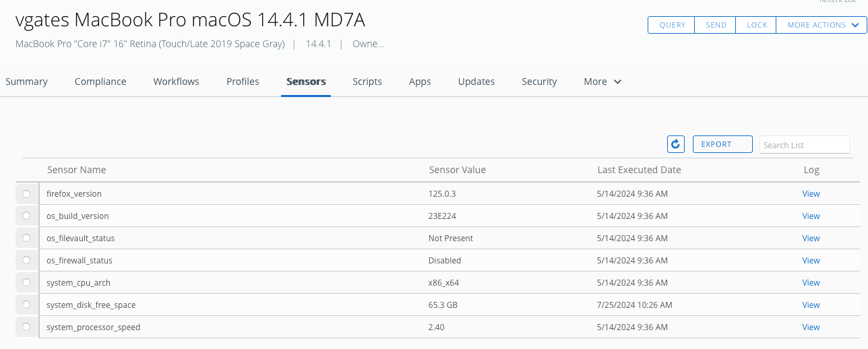Click the Search List input field
Image resolution: width=868 pixels, height=349 pixels.
(x=804, y=145)
